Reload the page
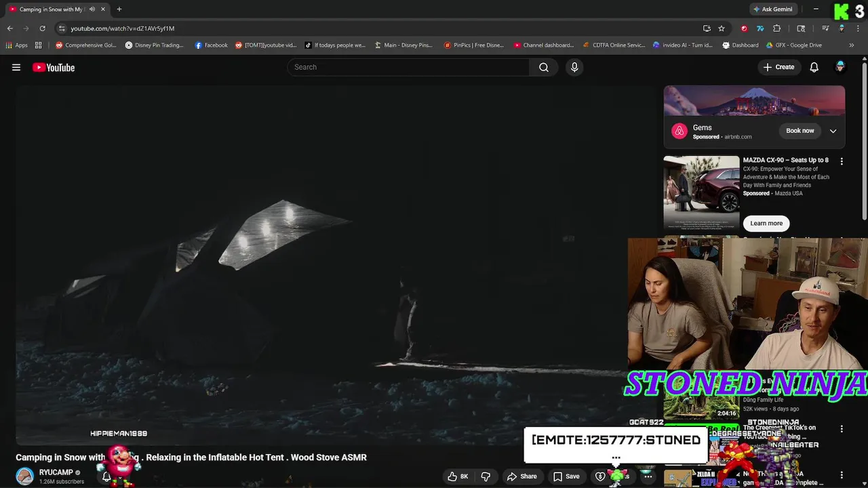 tap(42, 28)
